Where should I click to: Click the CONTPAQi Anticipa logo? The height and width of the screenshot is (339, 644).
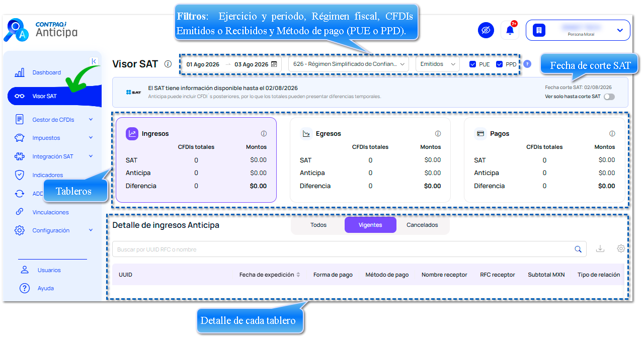[40, 30]
